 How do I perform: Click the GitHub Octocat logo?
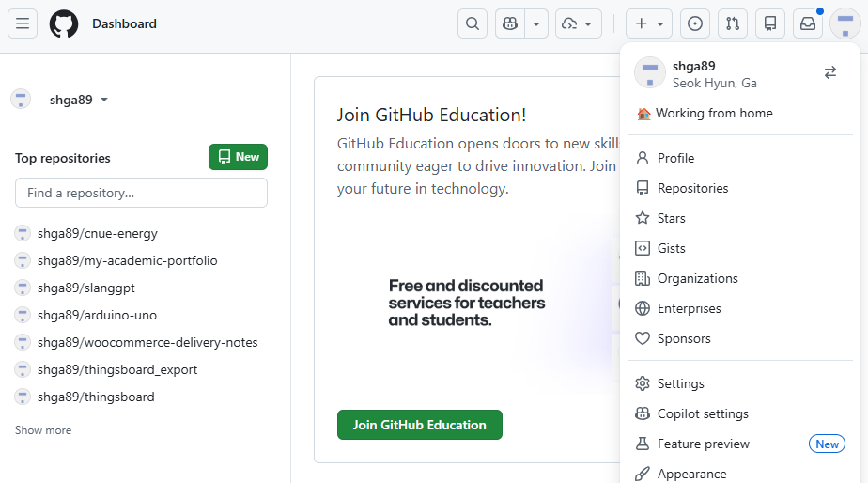64,23
